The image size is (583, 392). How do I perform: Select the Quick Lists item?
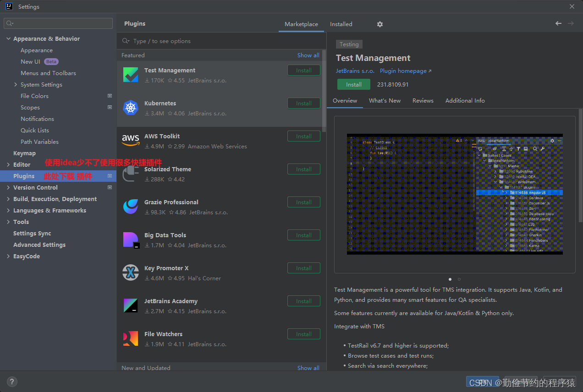(x=35, y=131)
